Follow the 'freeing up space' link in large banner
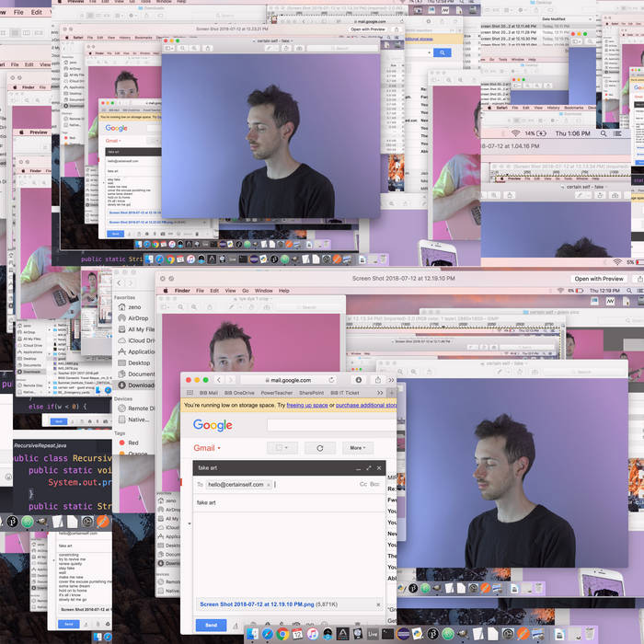 (x=307, y=405)
